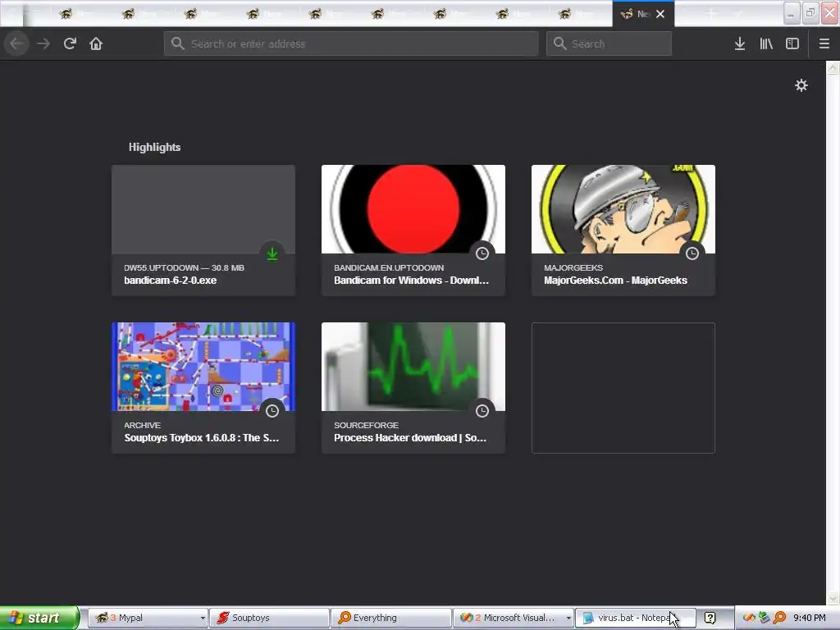This screenshot has height=630, width=840.
Task: Click scrollbar down arrow at page bottom
Action: click(x=833, y=597)
